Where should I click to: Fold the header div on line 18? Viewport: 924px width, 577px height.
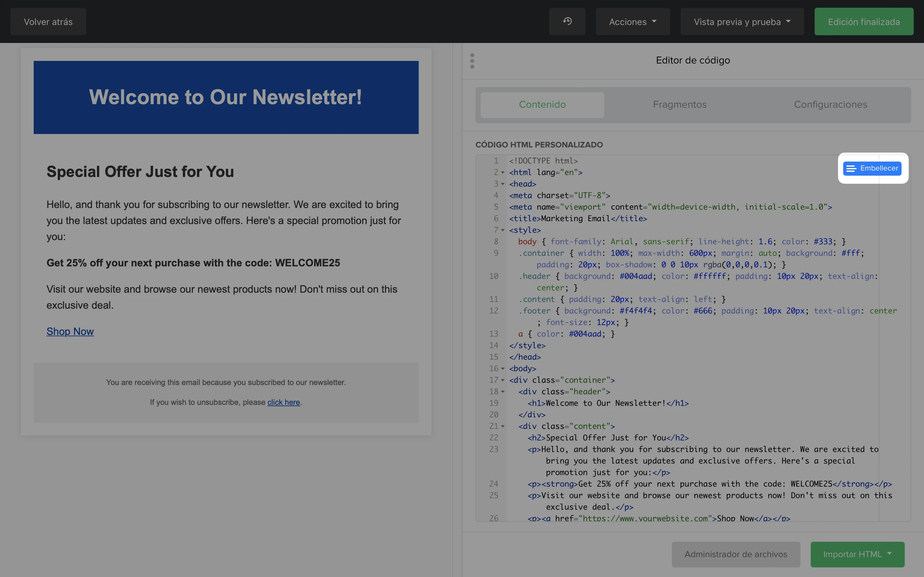pyautogui.click(x=503, y=391)
